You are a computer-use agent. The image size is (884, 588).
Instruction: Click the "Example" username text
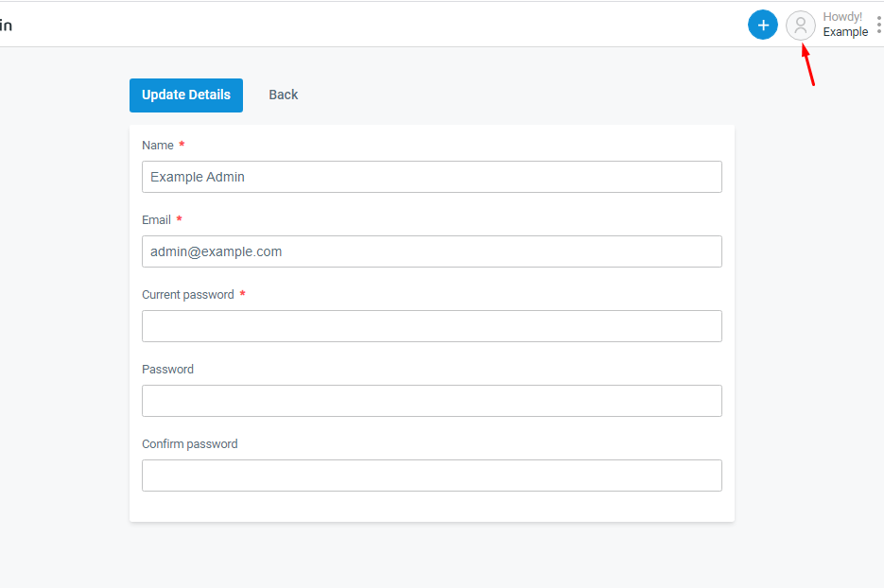tap(845, 31)
